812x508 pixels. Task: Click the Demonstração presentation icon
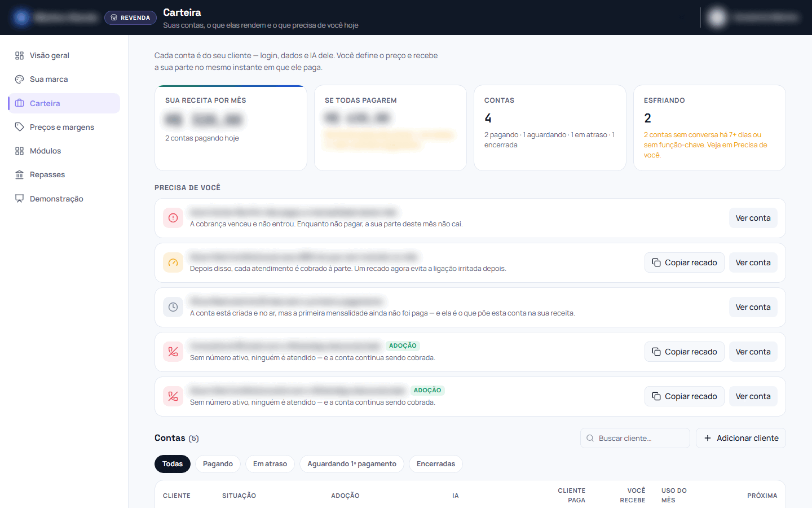pos(19,199)
